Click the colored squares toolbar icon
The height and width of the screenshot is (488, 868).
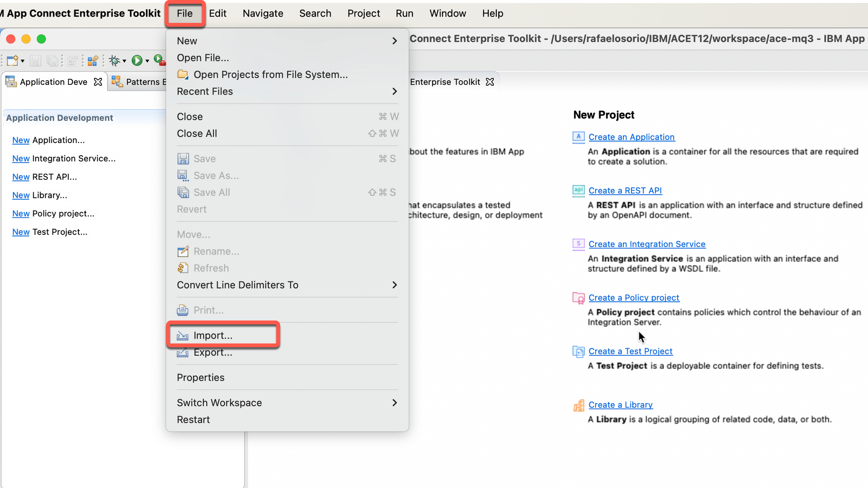(x=93, y=61)
